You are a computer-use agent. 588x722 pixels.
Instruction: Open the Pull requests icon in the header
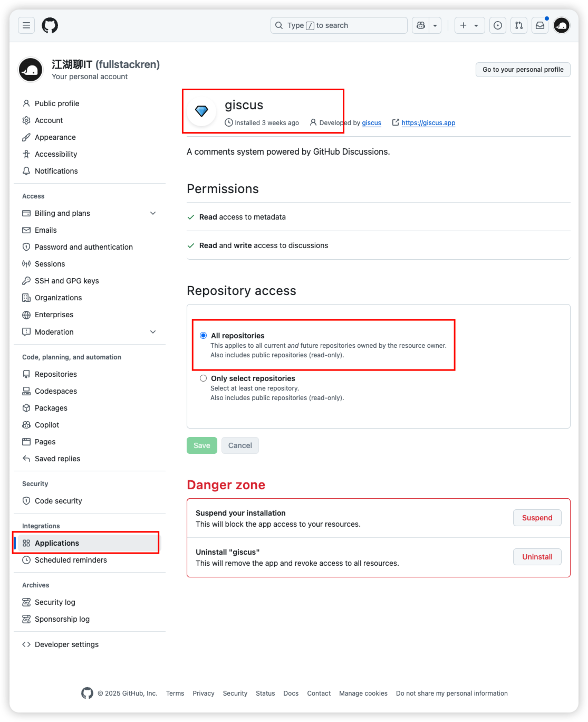tap(519, 25)
